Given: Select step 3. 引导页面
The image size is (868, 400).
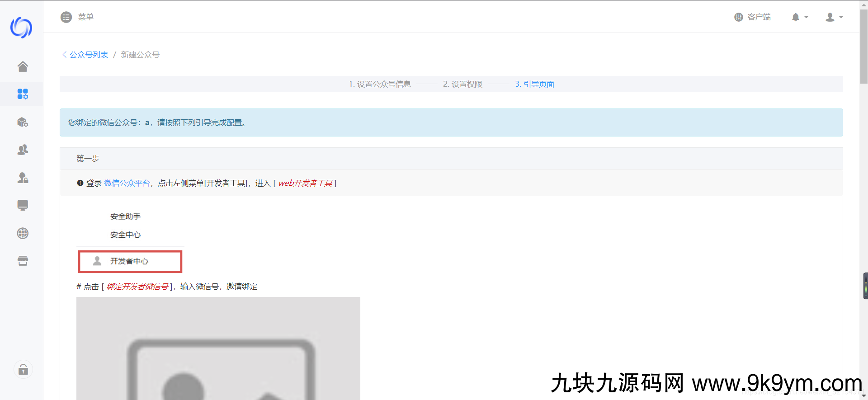Looking at the screenshot, I should click(534, 84).
